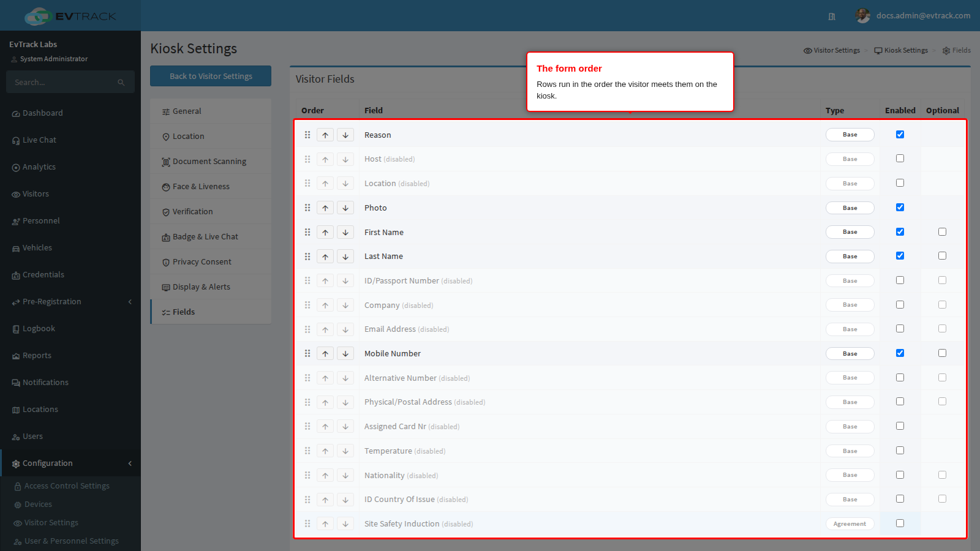
Task: Move the Reason field down
Action: coord(345,135)
